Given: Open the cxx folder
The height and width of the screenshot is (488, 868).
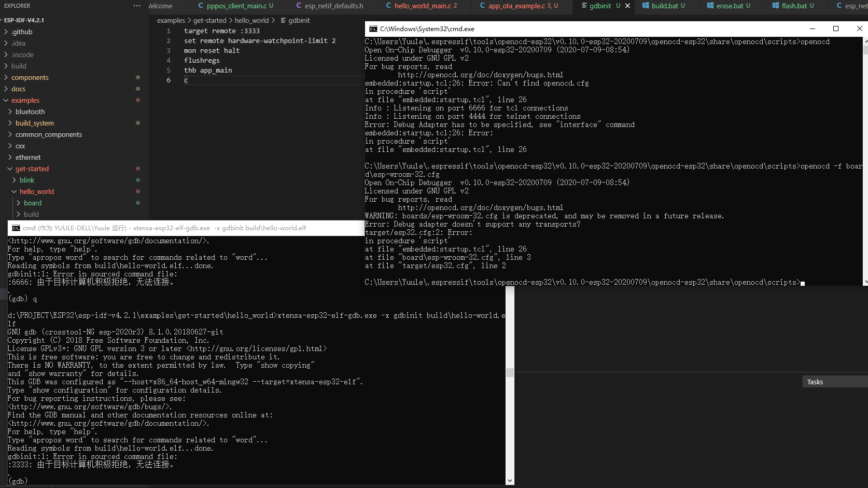Looking at the screenshot, I should 20,146.
